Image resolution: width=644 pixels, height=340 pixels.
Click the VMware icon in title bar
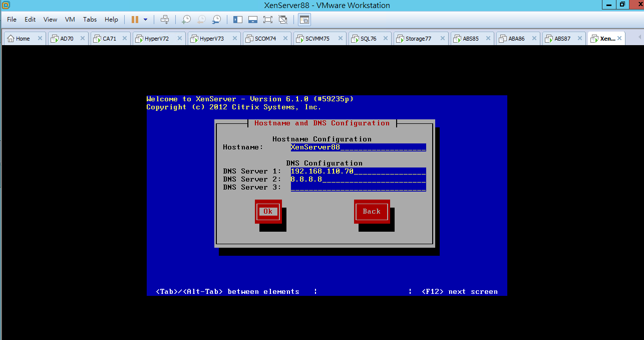click(6, 6)
